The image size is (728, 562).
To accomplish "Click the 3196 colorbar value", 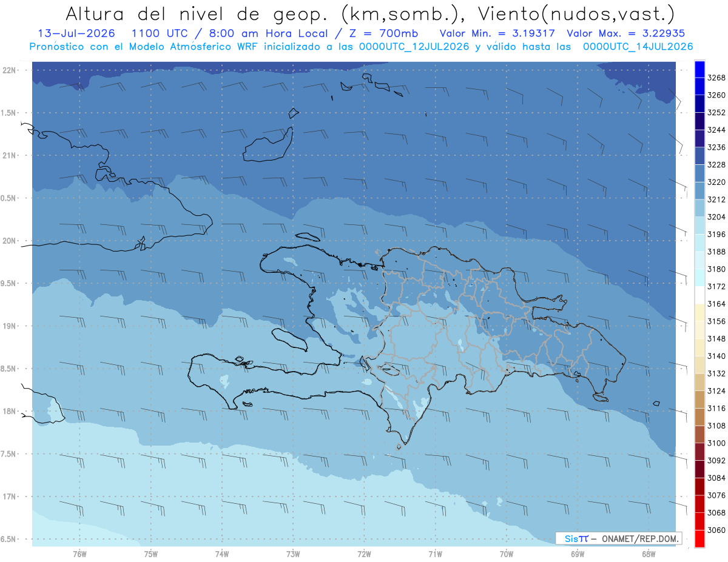I will [716, 234].
